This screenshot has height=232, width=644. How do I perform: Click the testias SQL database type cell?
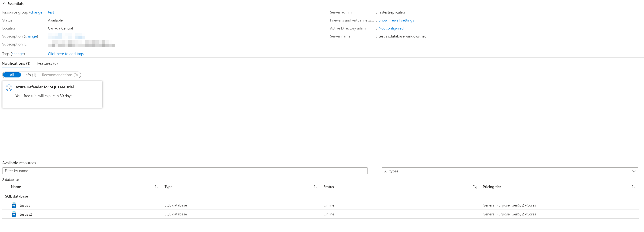(x=176, y=205)
